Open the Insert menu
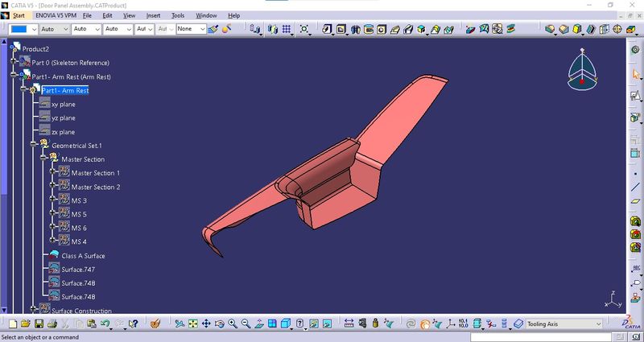This screenshot has height=342, width=644. [x=153, y=15]
